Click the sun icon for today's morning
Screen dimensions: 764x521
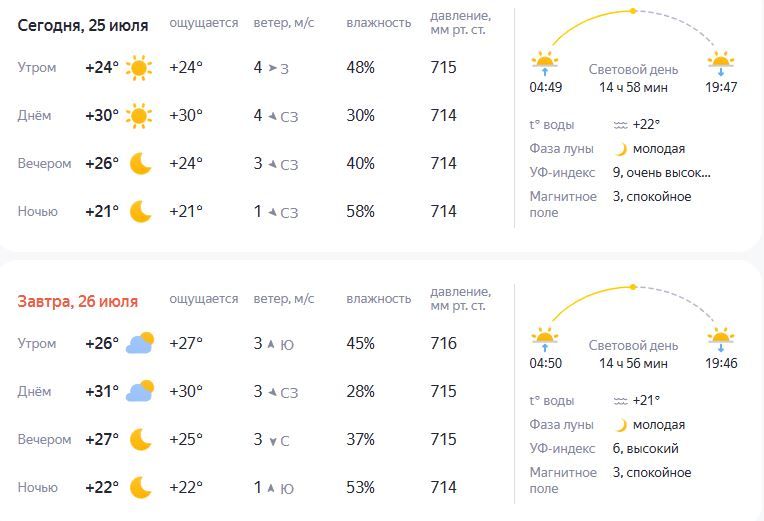(x=139, y=68)
